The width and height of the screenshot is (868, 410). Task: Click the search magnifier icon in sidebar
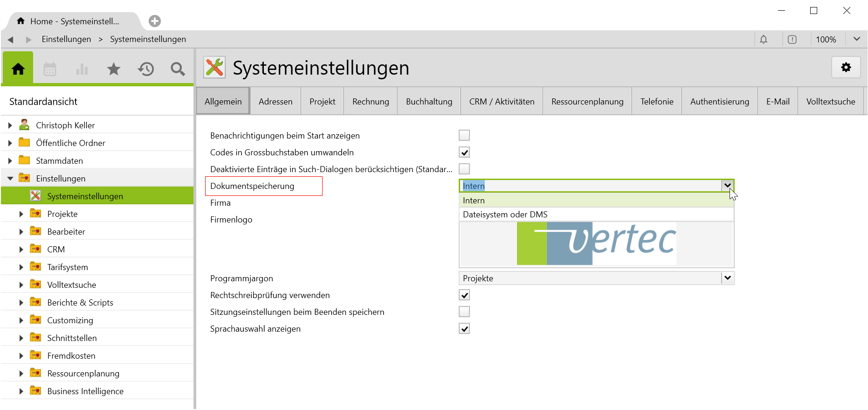pos(178,69)
